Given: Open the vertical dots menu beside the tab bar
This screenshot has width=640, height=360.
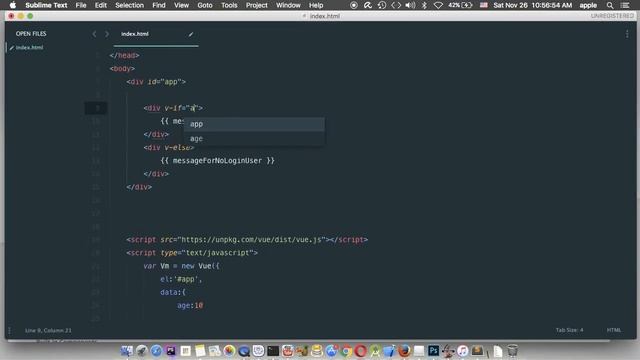Looking at the screenshot, I should [x=627, y=34].
